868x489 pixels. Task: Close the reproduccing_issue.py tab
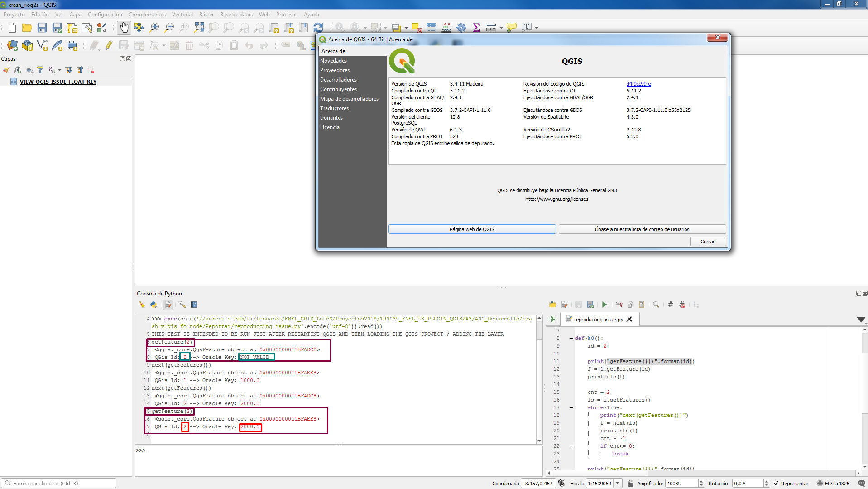[x=629, y=320]
